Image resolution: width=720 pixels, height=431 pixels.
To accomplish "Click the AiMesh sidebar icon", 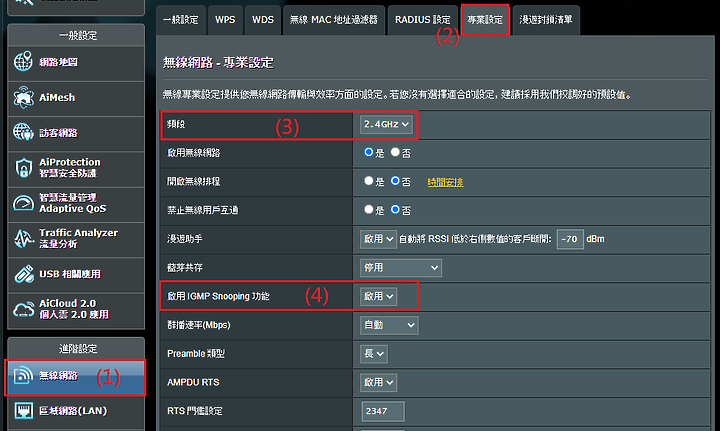I will pyautogui.click(x=23, y=97).
